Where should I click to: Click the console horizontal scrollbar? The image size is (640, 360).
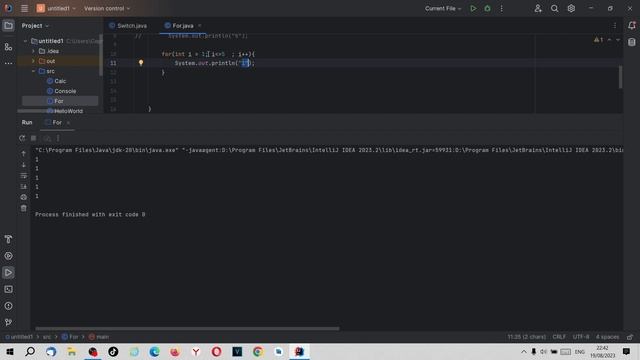click(x=187, y=328)
